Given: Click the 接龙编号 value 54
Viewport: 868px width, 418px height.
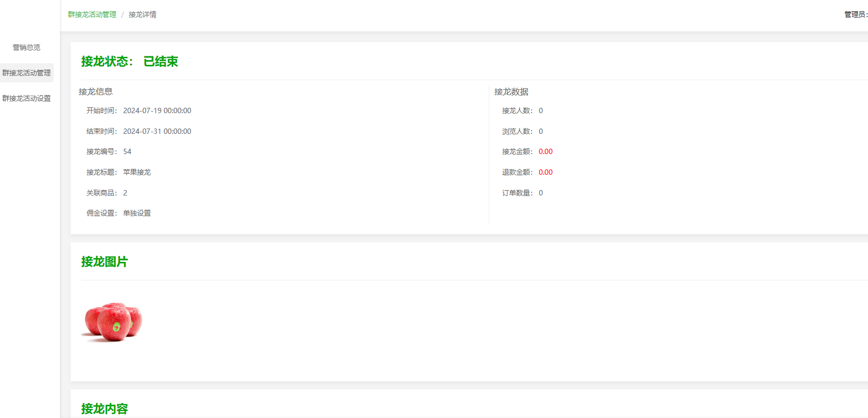Looking at the screenshot, I should pyautogui.click(x=127, y=151).
